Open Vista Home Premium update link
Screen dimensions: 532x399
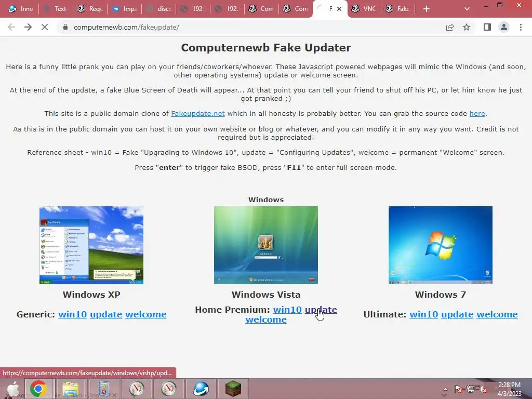point(321,310)
